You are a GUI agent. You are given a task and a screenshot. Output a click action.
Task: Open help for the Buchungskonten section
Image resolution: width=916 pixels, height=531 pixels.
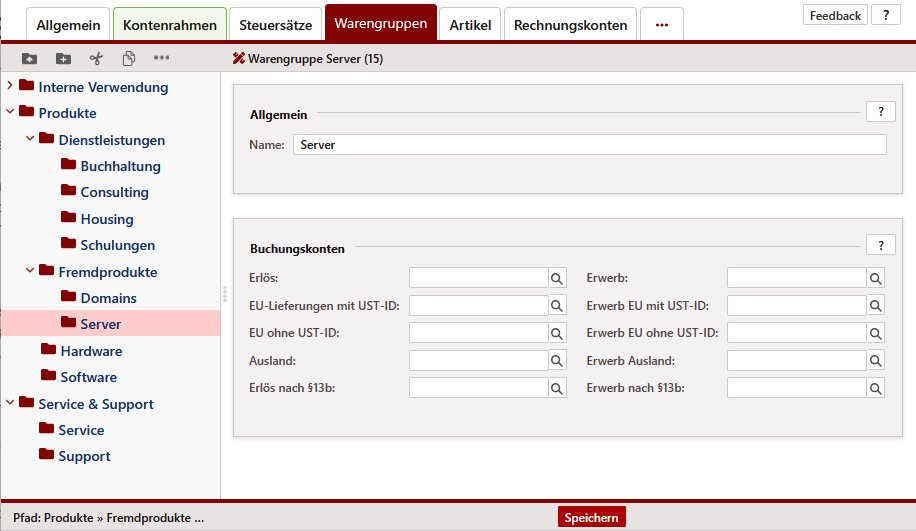coord(880,245)
